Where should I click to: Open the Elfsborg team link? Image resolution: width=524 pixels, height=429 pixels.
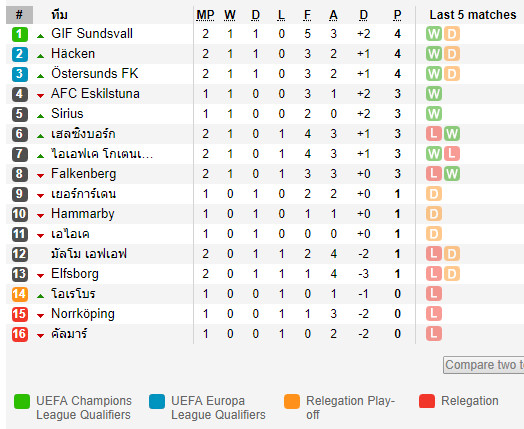(75, 274)
